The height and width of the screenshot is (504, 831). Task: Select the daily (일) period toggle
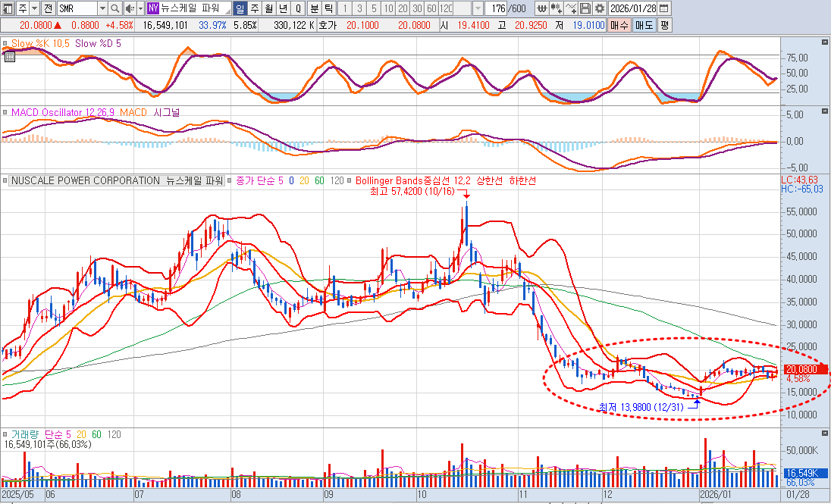pyautogui.click(x=240, y=8)
